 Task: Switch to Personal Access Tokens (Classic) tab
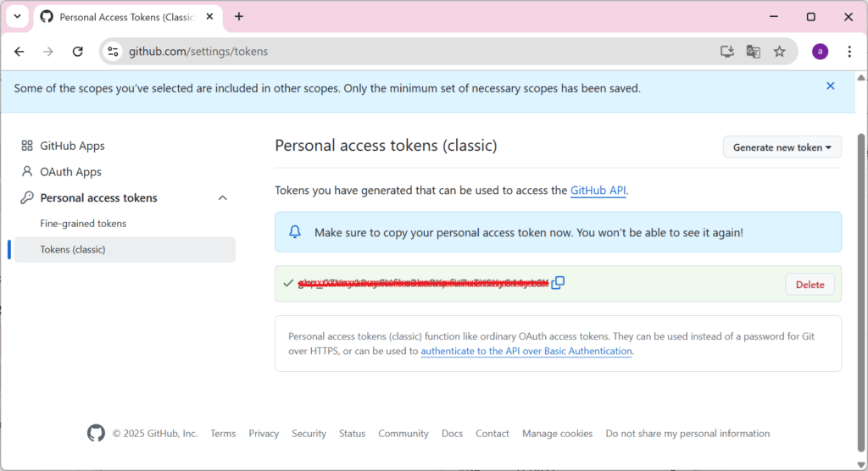tap(128, 17)
